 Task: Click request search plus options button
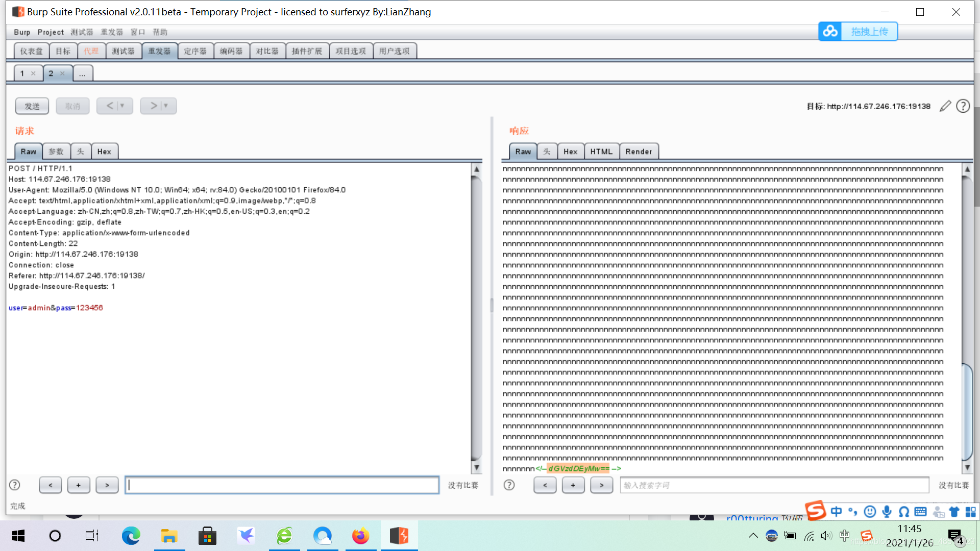pyautogui.click(x=79, y=485)
